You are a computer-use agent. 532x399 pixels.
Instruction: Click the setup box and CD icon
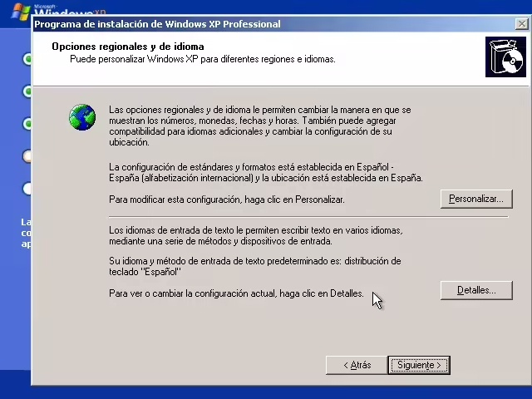(x=505, y=57)
